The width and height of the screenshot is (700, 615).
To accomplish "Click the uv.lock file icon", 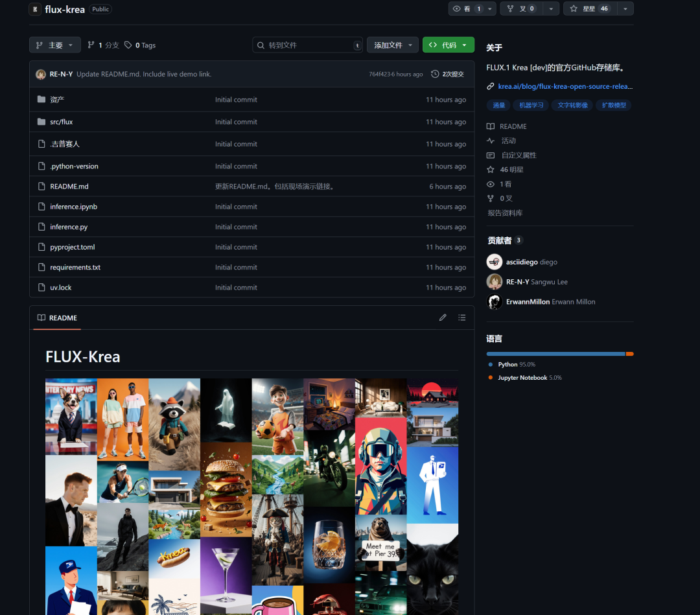I will point(41,288).
